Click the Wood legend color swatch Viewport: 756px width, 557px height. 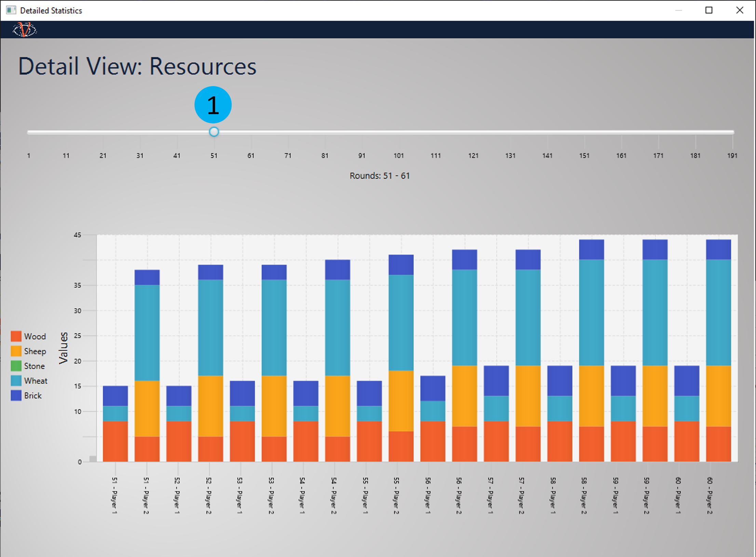(16, 336)
